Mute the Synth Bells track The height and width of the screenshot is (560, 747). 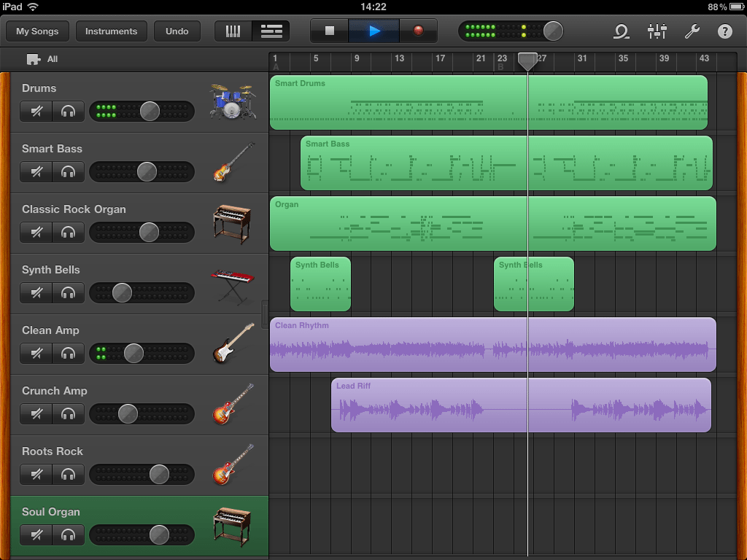(x=36, y=293)
